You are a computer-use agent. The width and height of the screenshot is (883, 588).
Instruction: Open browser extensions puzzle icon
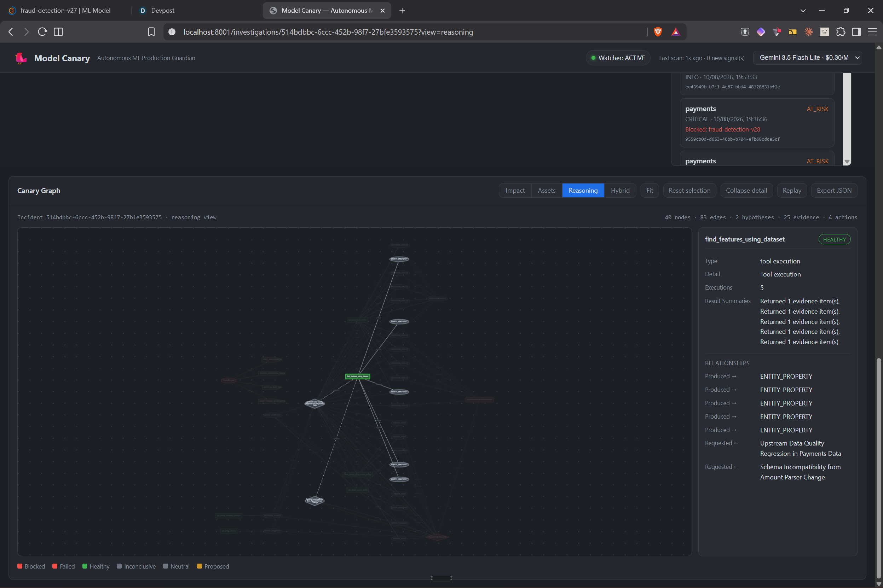840,32
